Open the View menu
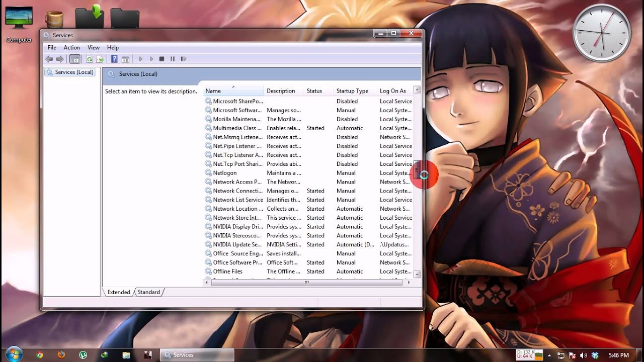Viewport: 644px width, 362px height. (x=94, y=47)
